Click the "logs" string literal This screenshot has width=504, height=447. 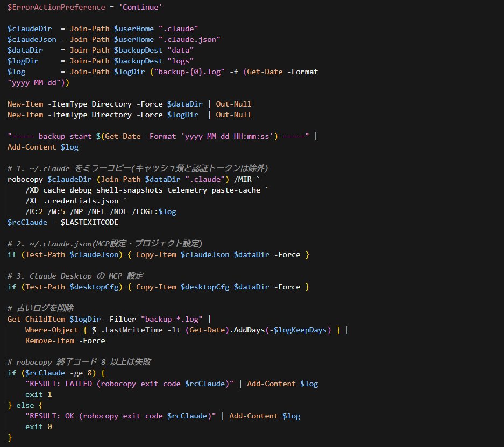(180, 61)
